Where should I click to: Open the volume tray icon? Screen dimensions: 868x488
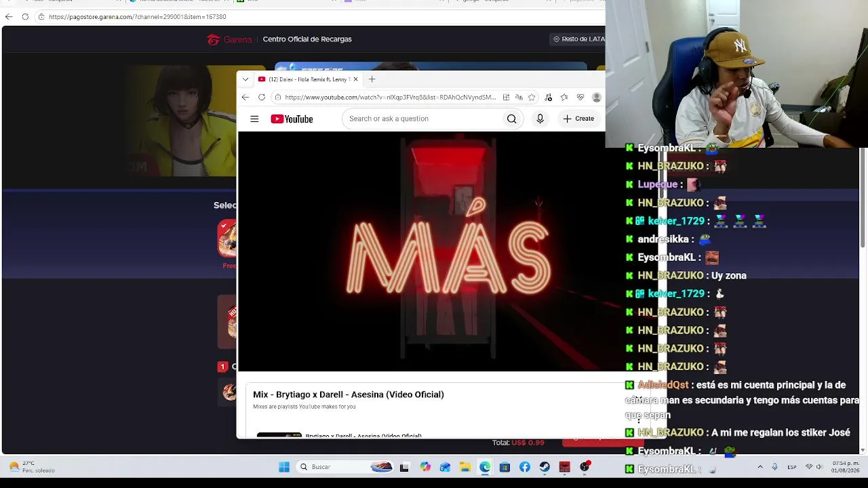819,467
